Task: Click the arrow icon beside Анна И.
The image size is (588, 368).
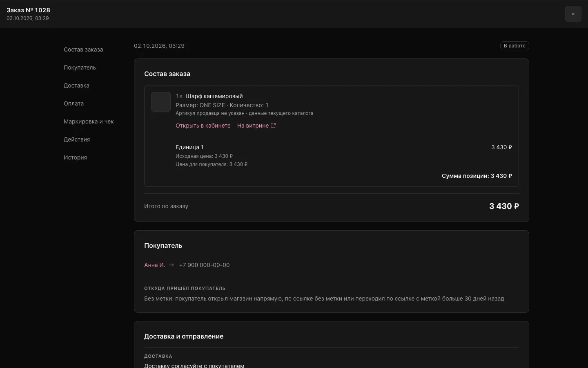Action: point(171,265)
